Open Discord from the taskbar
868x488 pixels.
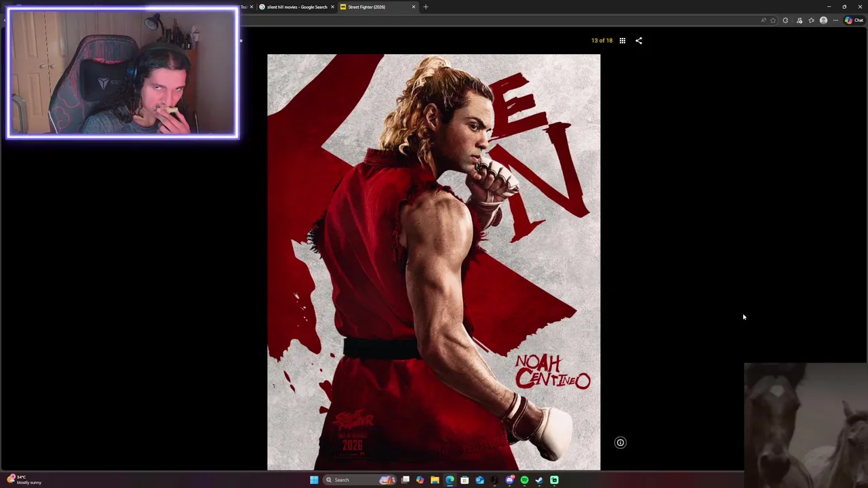(509, 480)
